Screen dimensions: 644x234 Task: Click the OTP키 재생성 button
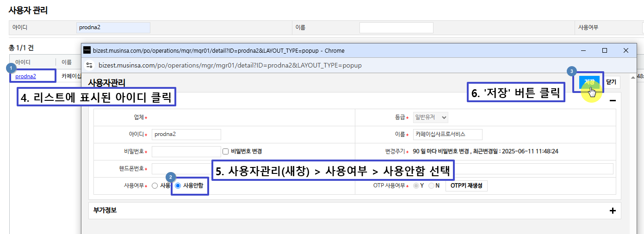466,186
